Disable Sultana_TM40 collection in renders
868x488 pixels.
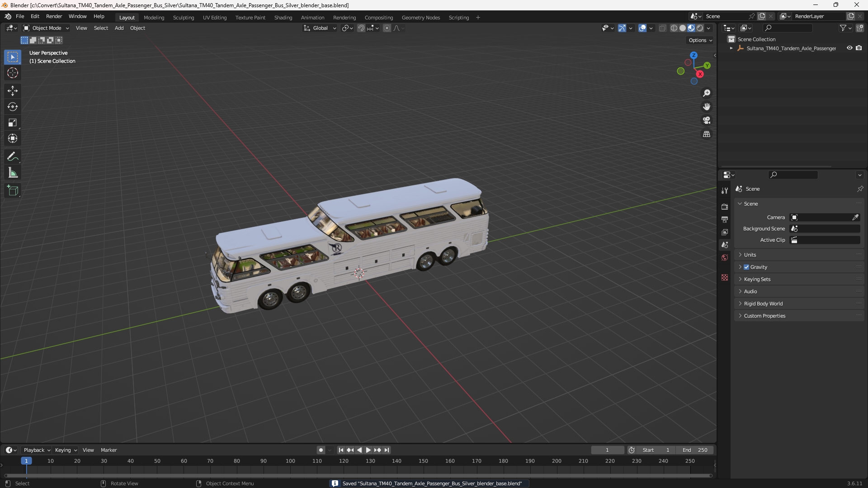coord(859,48)
